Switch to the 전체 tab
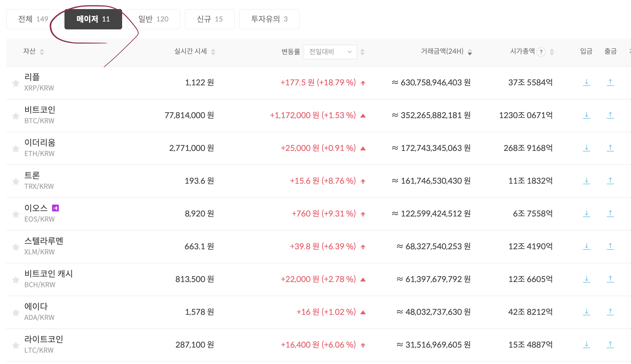631x364 pixels. click(33, 19)
